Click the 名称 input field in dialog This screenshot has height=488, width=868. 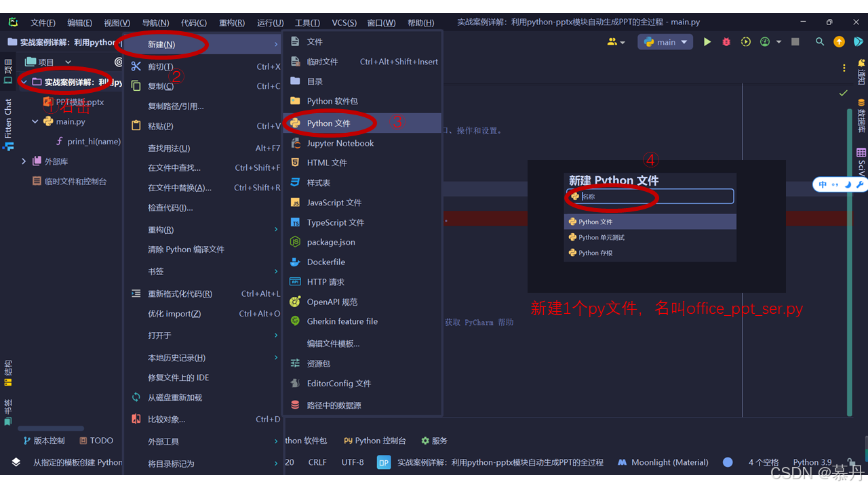click(x=654, y=197)
